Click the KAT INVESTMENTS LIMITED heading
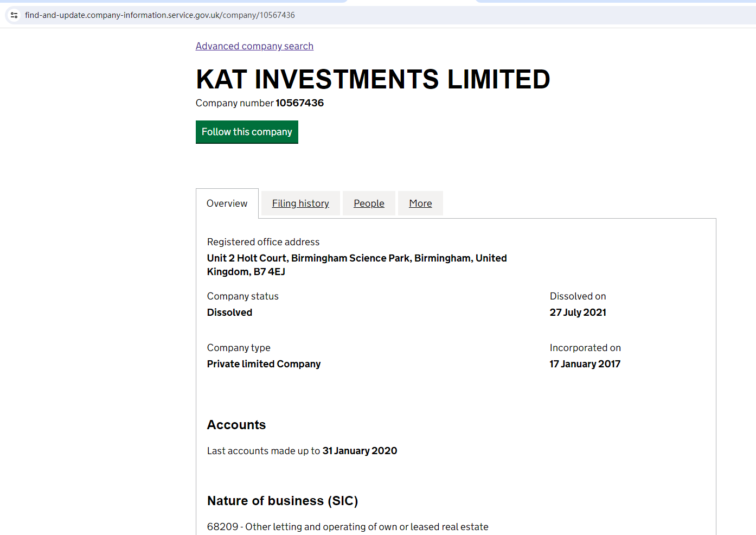 pyautogui.click(x=373, y=79)
